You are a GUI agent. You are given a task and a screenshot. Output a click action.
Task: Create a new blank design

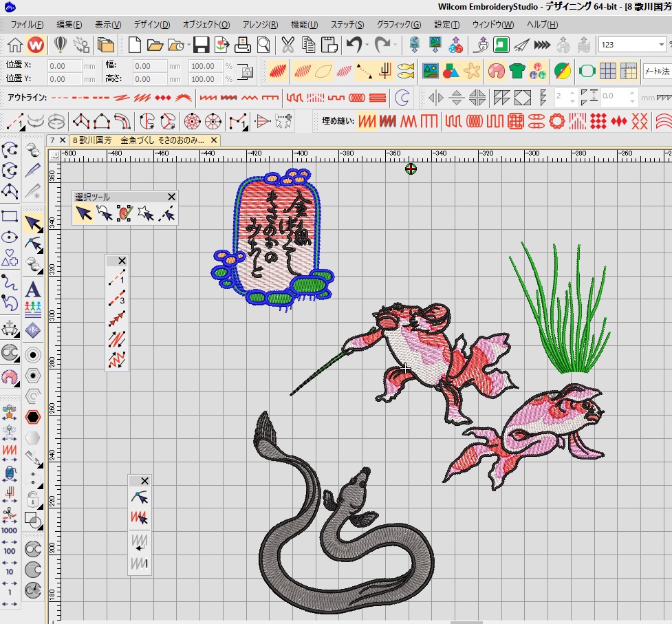(135, 45)
